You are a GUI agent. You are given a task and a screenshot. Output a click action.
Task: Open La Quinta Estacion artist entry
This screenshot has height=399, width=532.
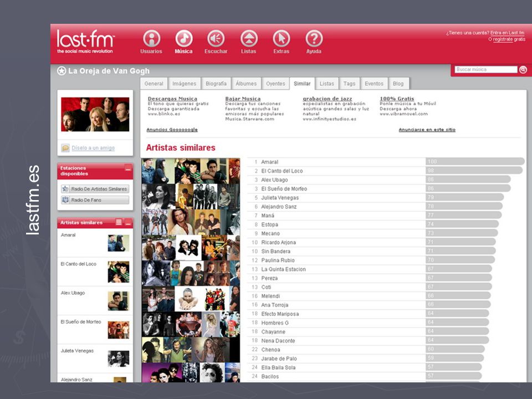click(283, 269)
